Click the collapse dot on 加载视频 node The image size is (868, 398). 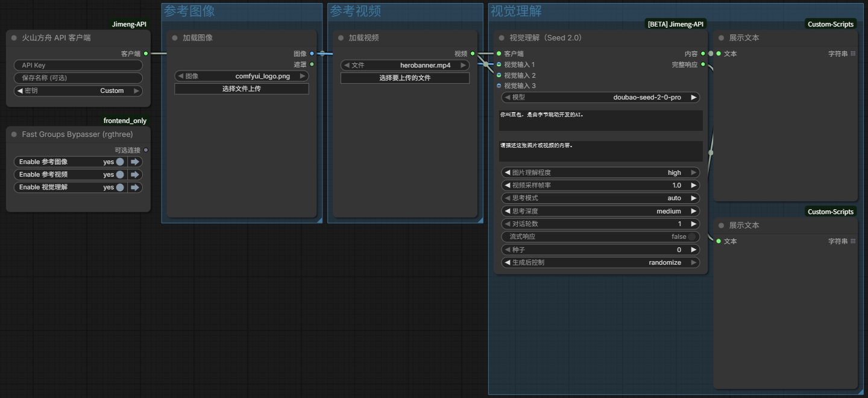click(341, 38)
